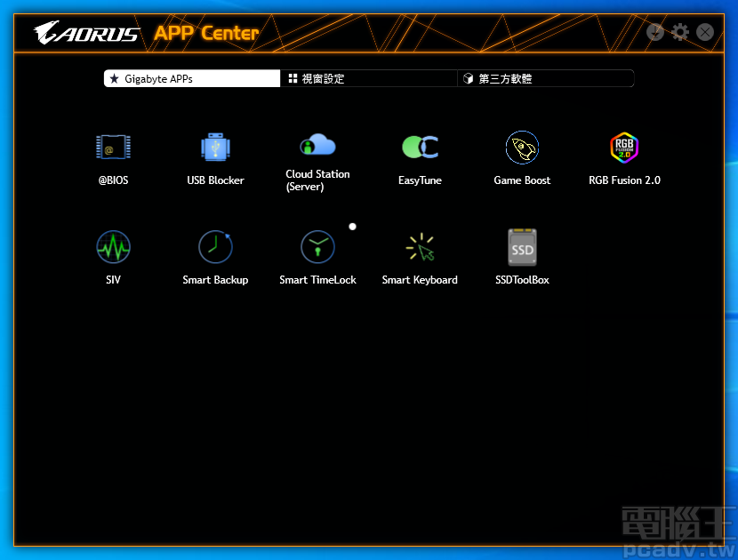Close the APP Center window
This screenshot has height=560, width=738.
click(x=705, y=33)
